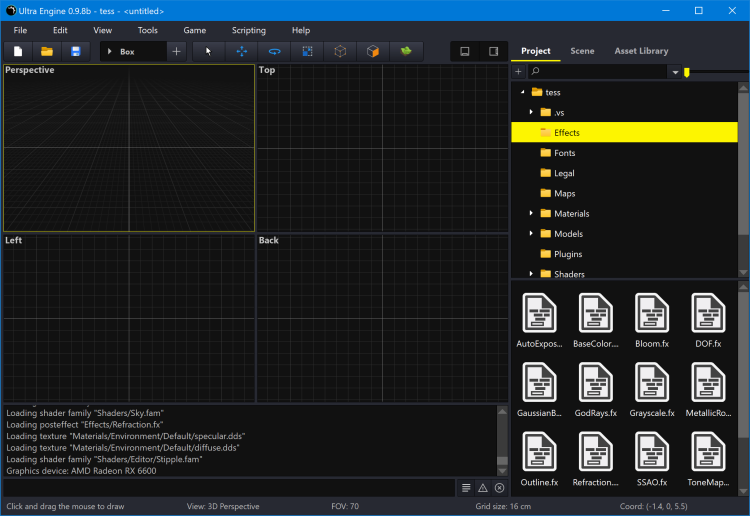
Task: Toggle the bottom console panel visibility
Action: (x=465, y=51)
